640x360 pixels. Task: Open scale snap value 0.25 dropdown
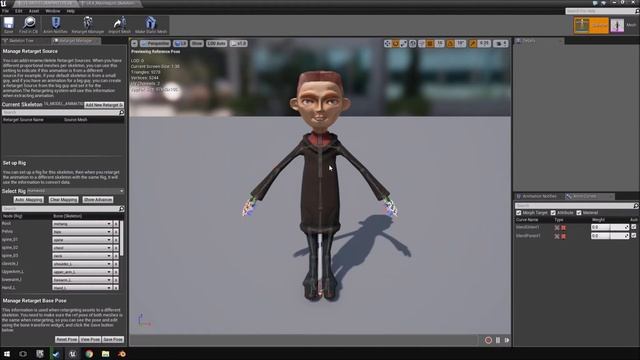(x=484, y=43)
